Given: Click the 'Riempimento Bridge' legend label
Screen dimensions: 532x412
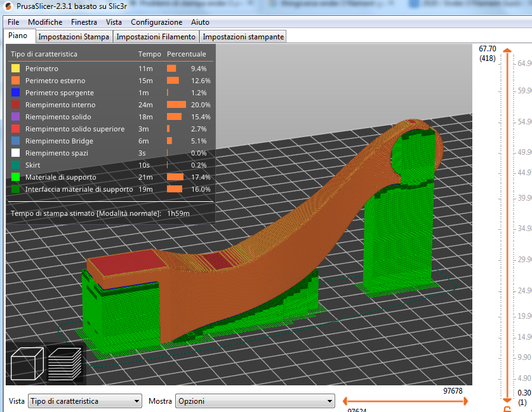Looking at the screenshot, I should [59, 141].
